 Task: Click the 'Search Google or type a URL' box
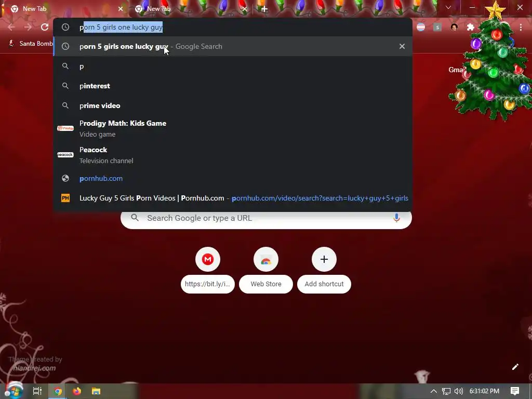(266, 218)
